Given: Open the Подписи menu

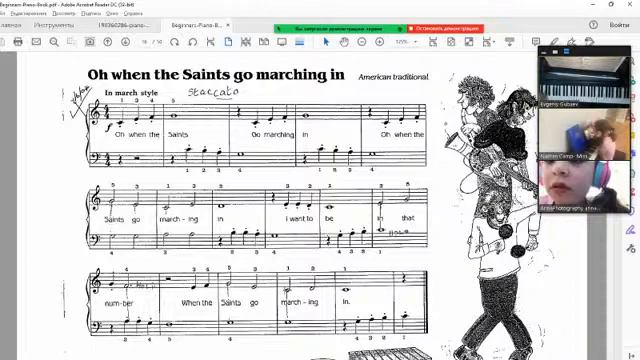Looking at the screenshot, I should pos(91,13).
